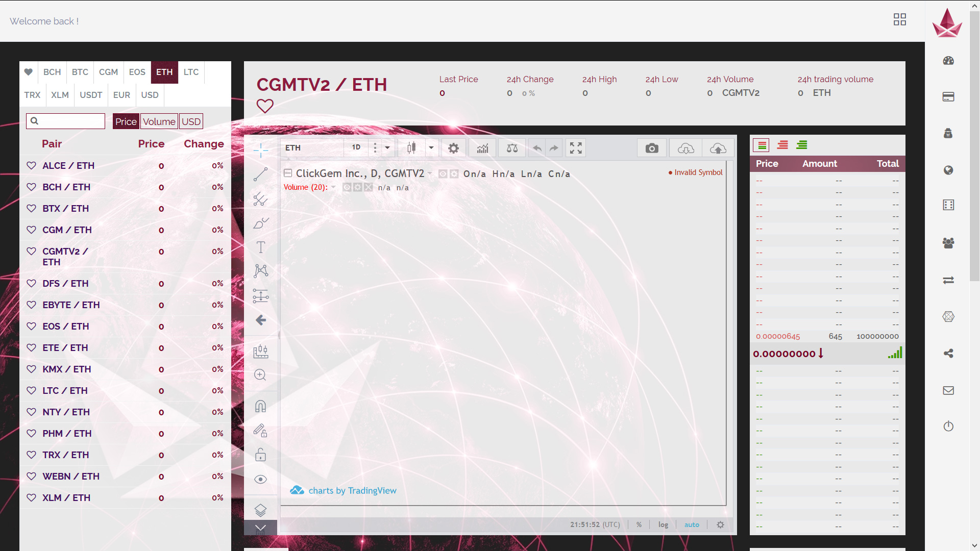Open the mail envelope sidebar icon
980x551 pixels.
coord(948,390)
